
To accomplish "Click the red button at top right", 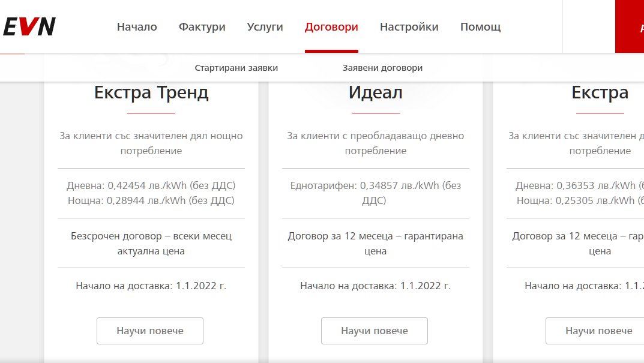I will (630, 26).
